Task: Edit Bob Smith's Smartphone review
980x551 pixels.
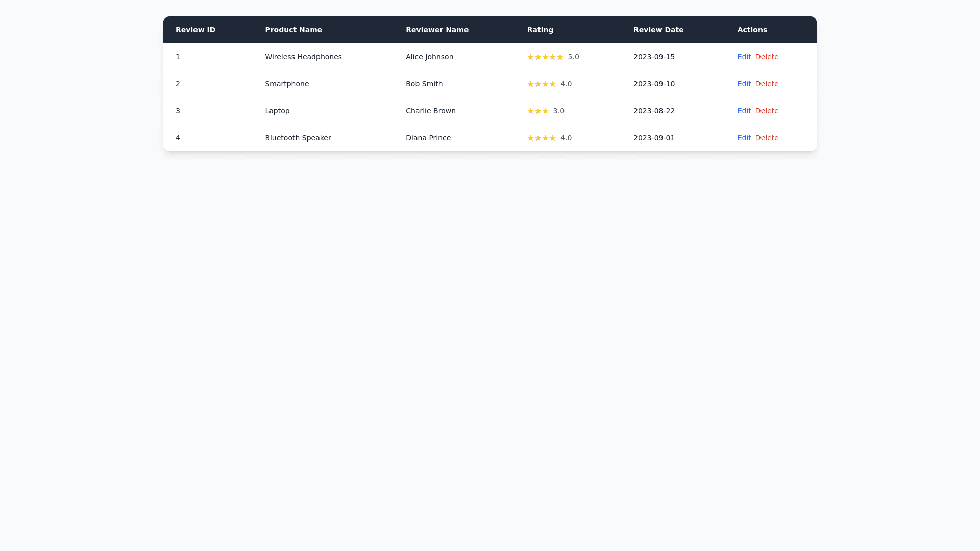Action: click(744, 84)
